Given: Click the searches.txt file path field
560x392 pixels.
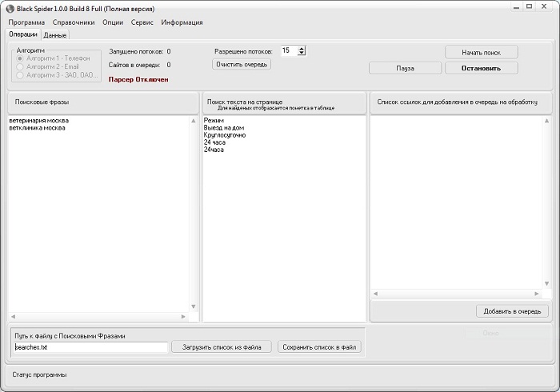Looking at the screenshot, I should click(x=90, y=347).
